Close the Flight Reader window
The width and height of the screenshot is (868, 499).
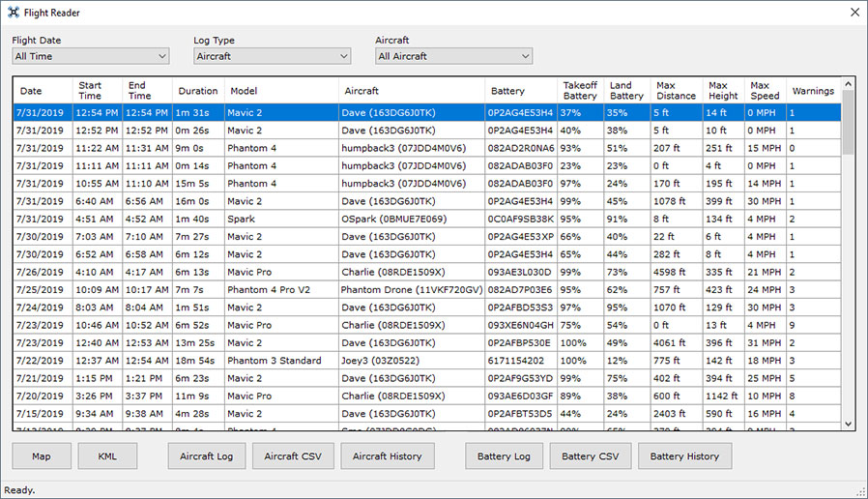(854, 13)
